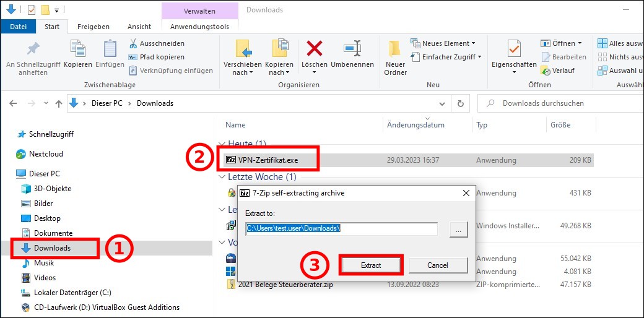Screen dimensions: 644x318
Task: Refresh the Downloads folder view
Action: click(460, 103)
